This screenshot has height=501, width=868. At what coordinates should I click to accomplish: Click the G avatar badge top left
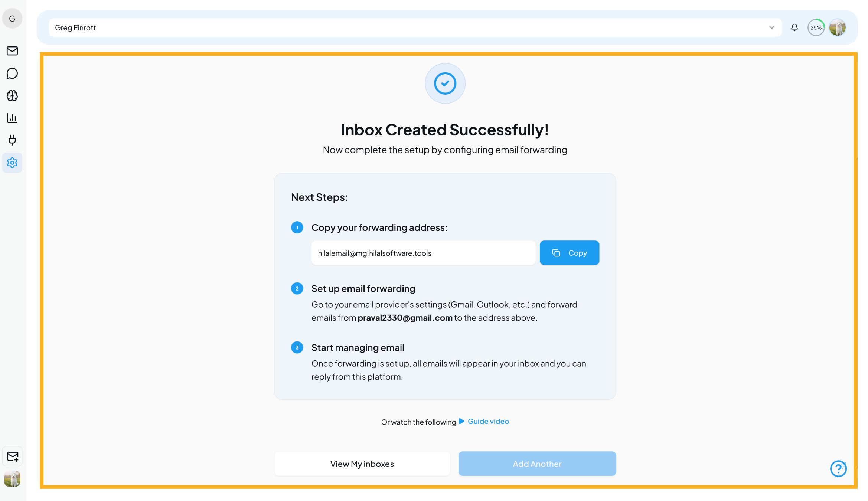point(12,18)
